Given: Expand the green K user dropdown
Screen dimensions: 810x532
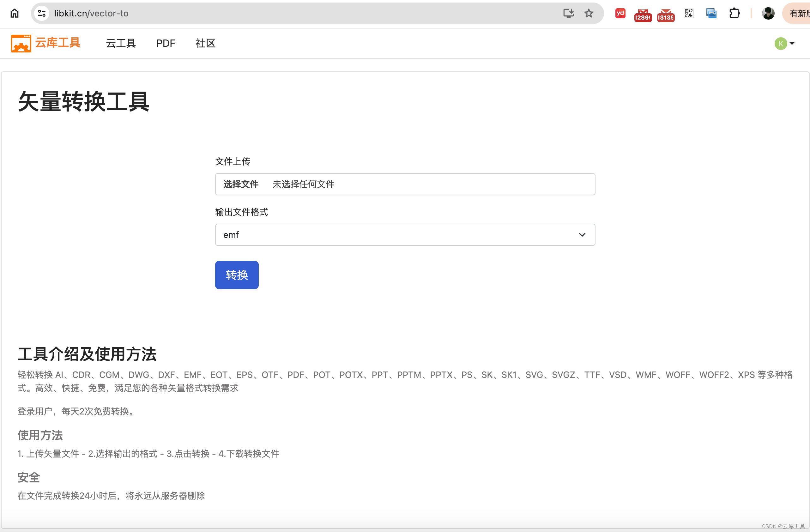Looking at the screenshot, I should point(784,44).
